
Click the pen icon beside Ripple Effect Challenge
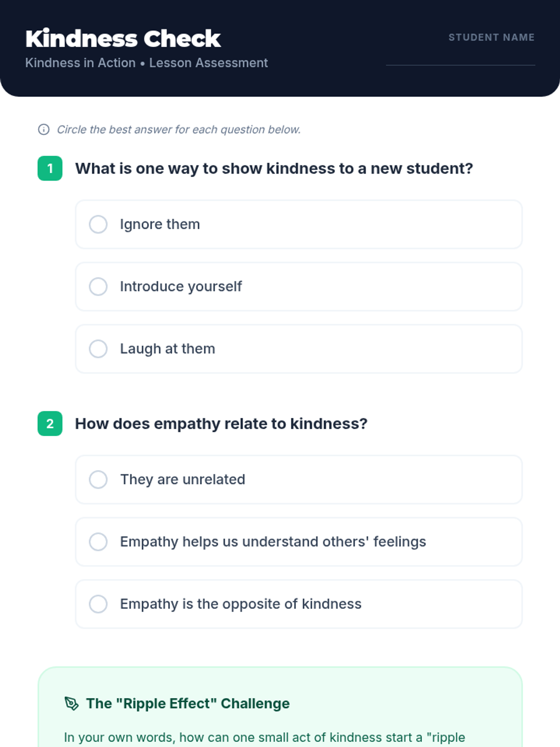pos(71,703)
